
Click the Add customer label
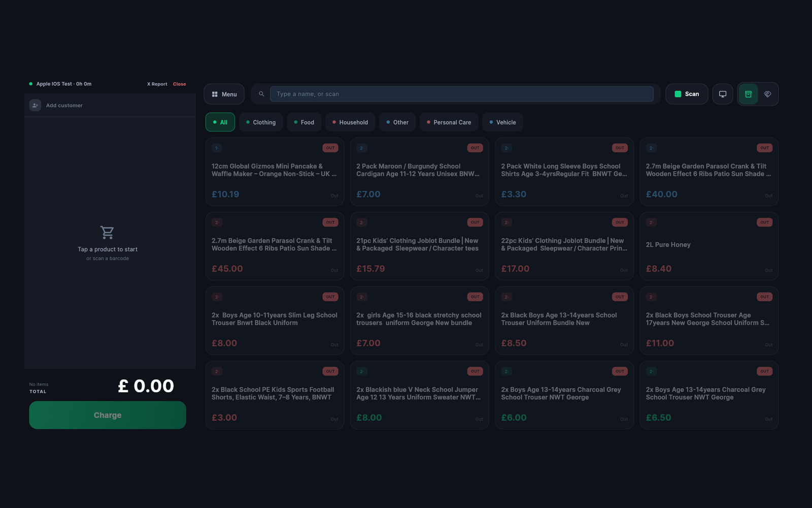64,106
